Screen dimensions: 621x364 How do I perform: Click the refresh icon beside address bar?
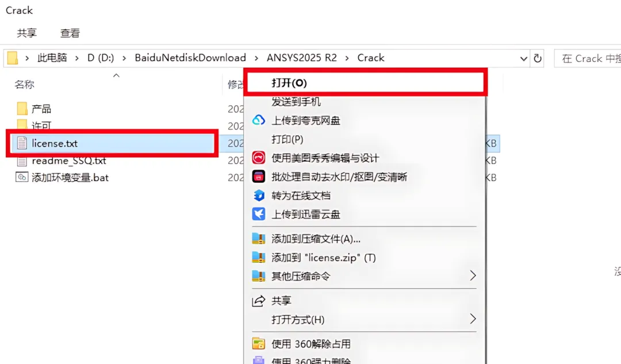tap(538, 58)
